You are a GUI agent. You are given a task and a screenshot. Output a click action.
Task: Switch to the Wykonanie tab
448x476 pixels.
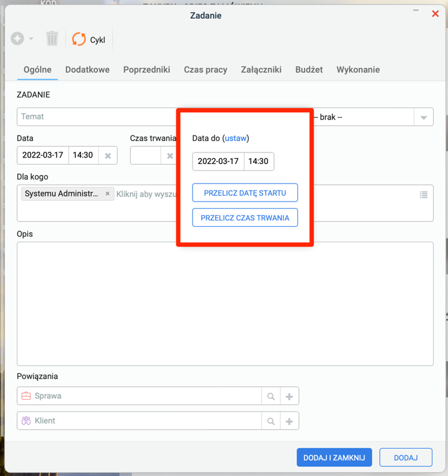point(358,70)
